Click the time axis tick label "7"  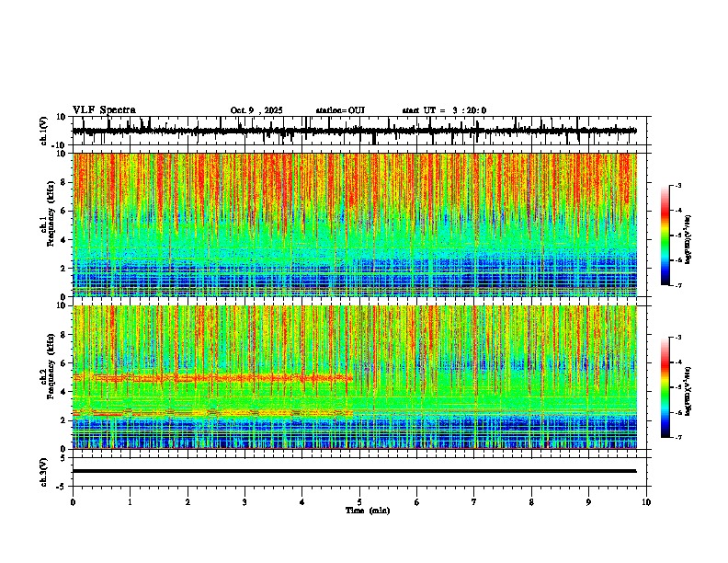click(474, 502)
